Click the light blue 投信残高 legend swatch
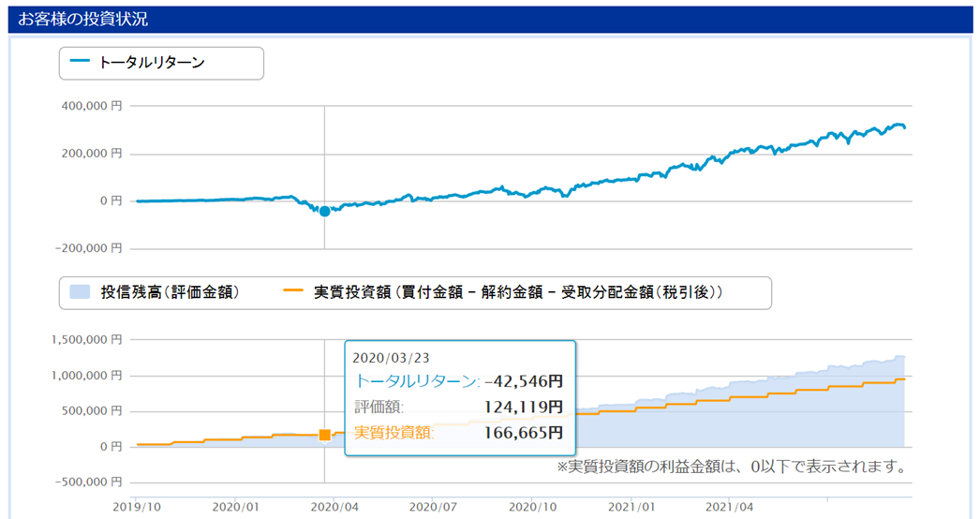980x519 pixels. [80, 292]
